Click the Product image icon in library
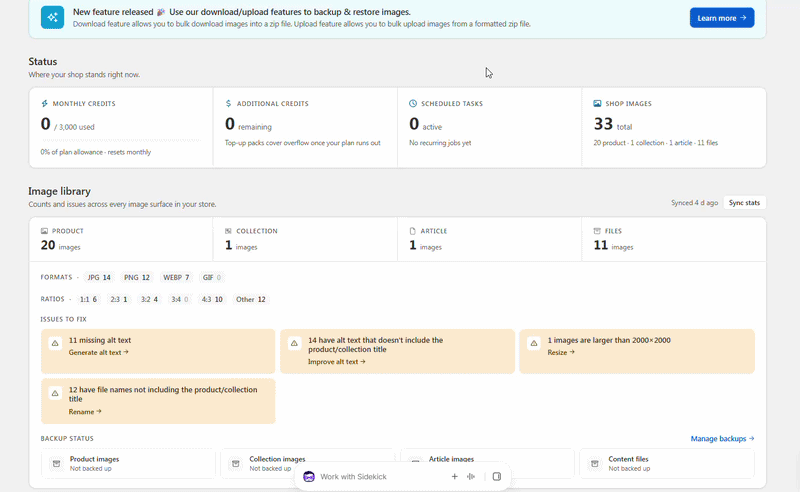This screenshot has width=800, height=492. (x=44, y=231)
